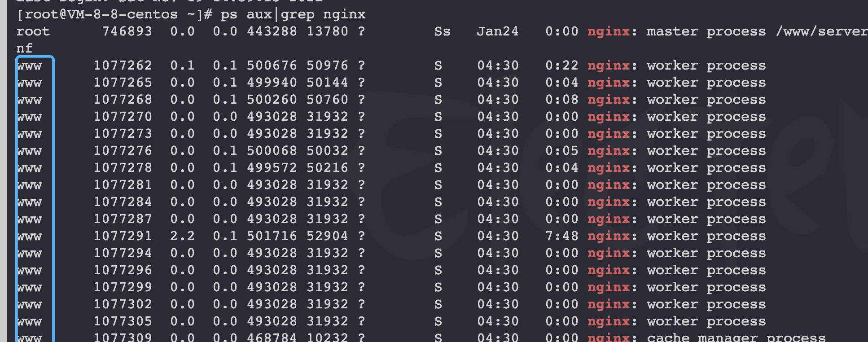Click CPU value 2.2 for PID 1077291

[182, 236]
